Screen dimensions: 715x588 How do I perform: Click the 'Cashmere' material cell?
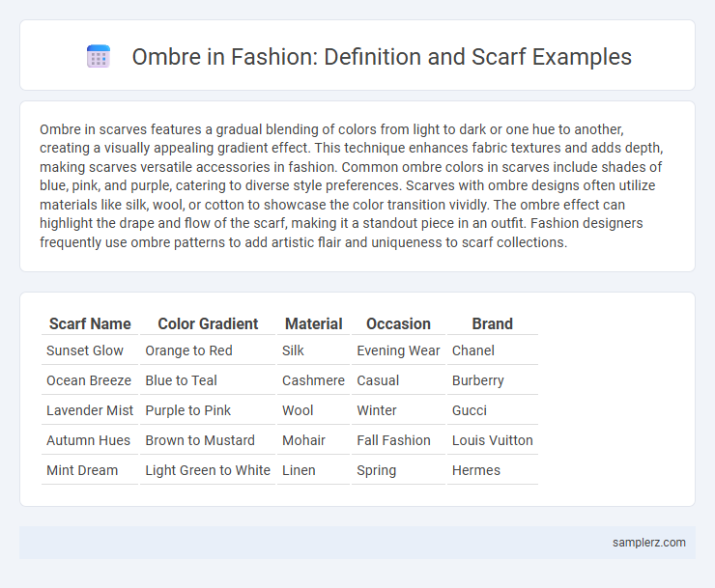coord(313,380)
